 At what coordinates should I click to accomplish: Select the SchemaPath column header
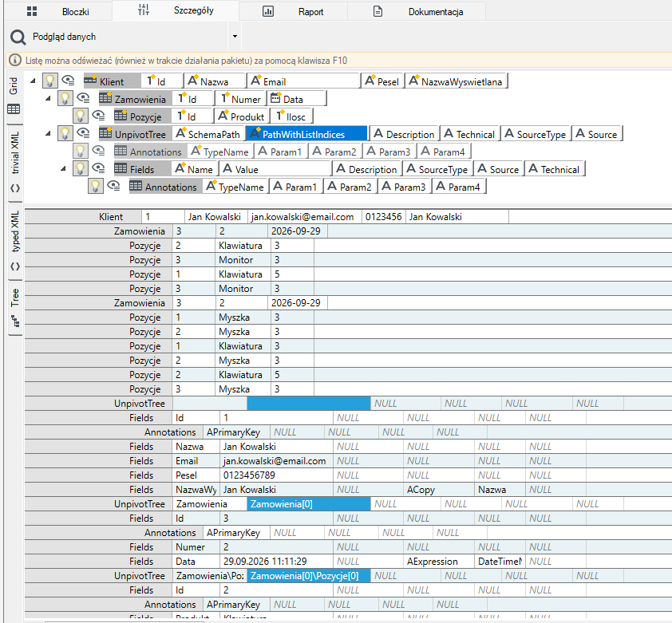pyautogui.click(x=209, y=134)
